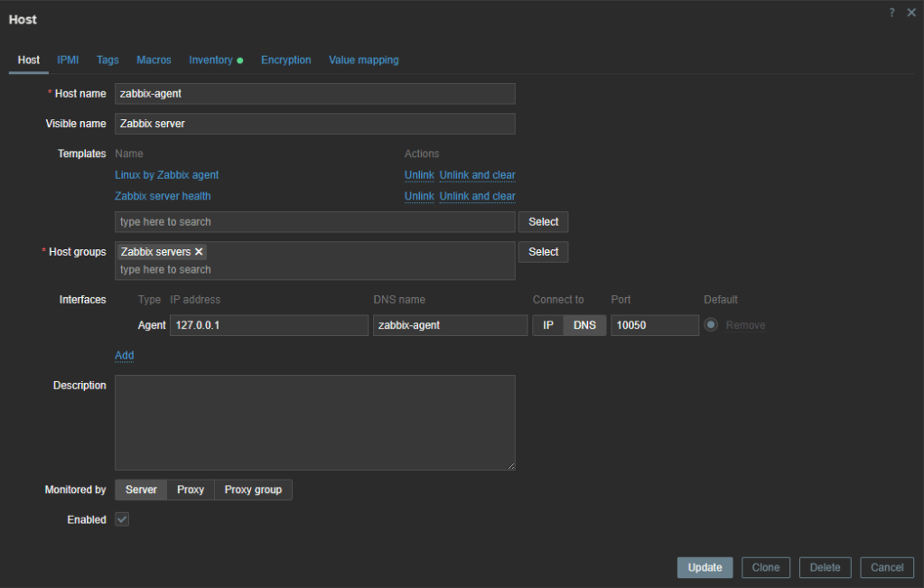Close the Host dialog with X icon

tap(911, 13)
